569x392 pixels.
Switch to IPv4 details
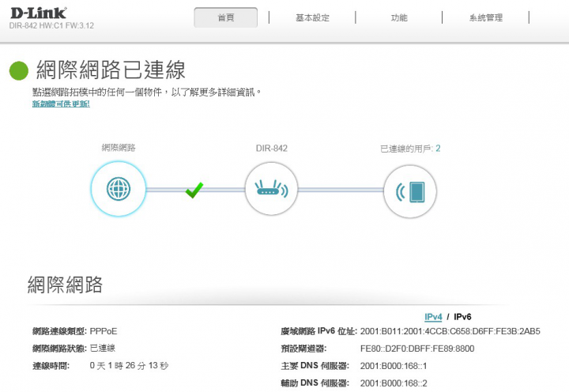pos(433,317)
